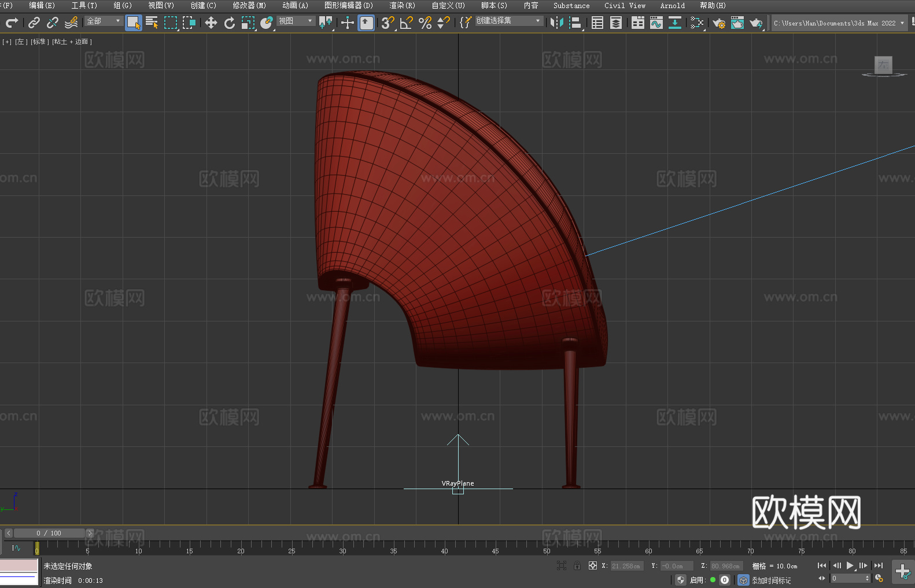Click the [左] viewport view label

click(21, 42)
